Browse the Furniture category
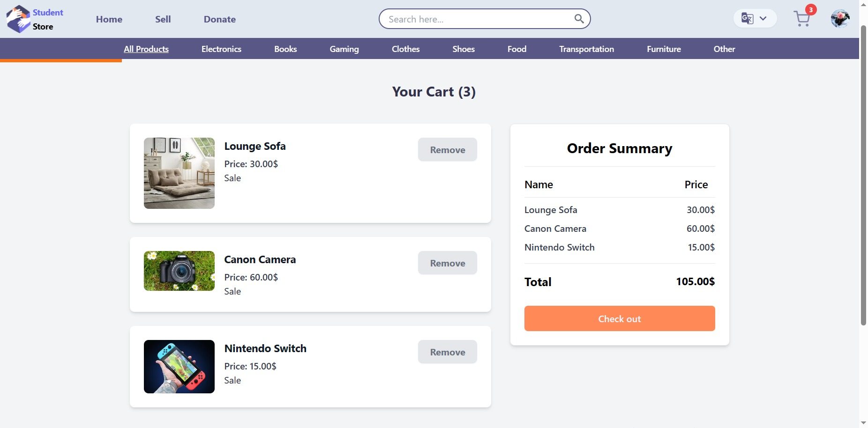 pos(664,49)
